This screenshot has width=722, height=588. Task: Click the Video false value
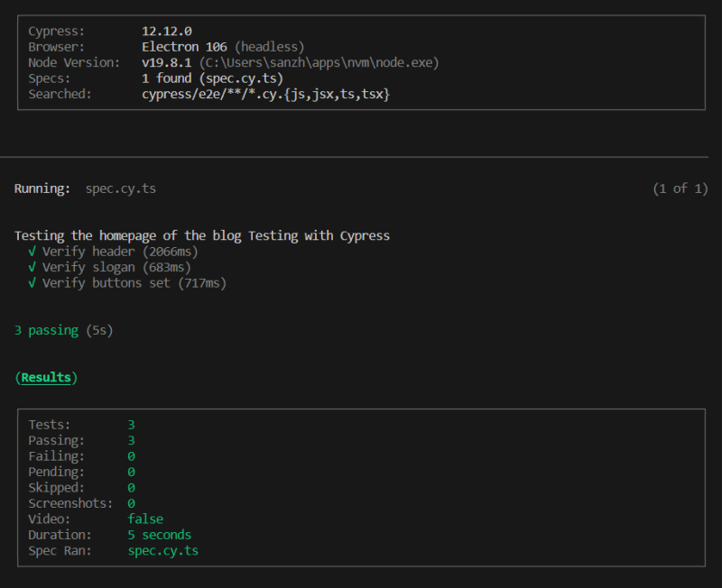pos(145,519)
